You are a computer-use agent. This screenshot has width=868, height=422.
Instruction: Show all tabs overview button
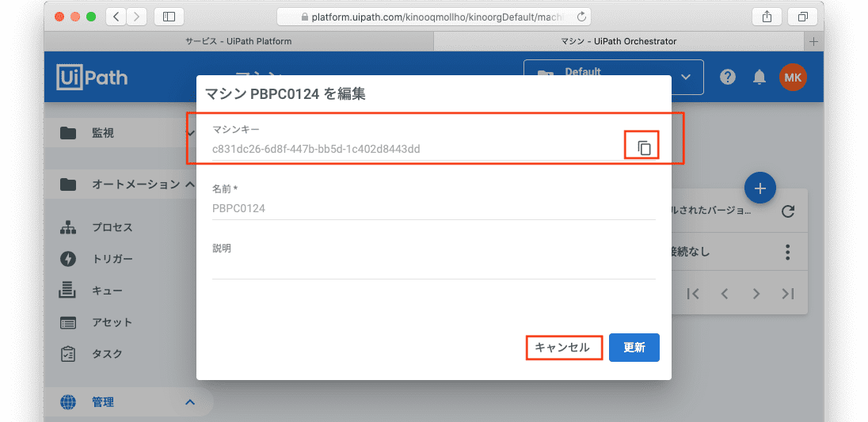[x=803, y=17]
